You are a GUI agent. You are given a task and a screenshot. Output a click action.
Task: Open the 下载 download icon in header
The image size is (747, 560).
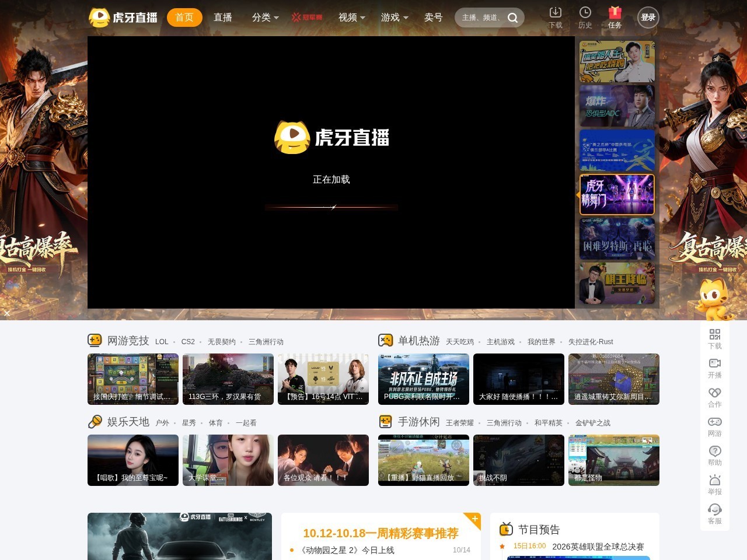pyautogui.click(x=556, y=17)
